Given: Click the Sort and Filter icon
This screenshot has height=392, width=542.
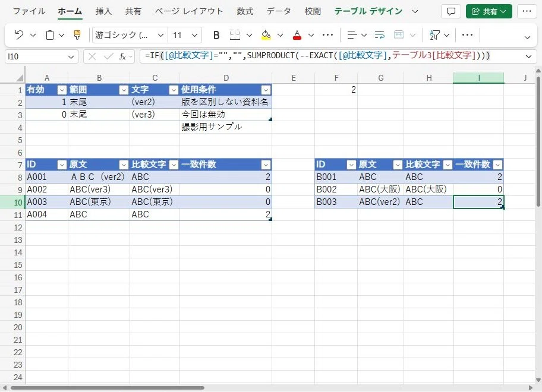Looking at the screenshot, I should pos(434,35).
